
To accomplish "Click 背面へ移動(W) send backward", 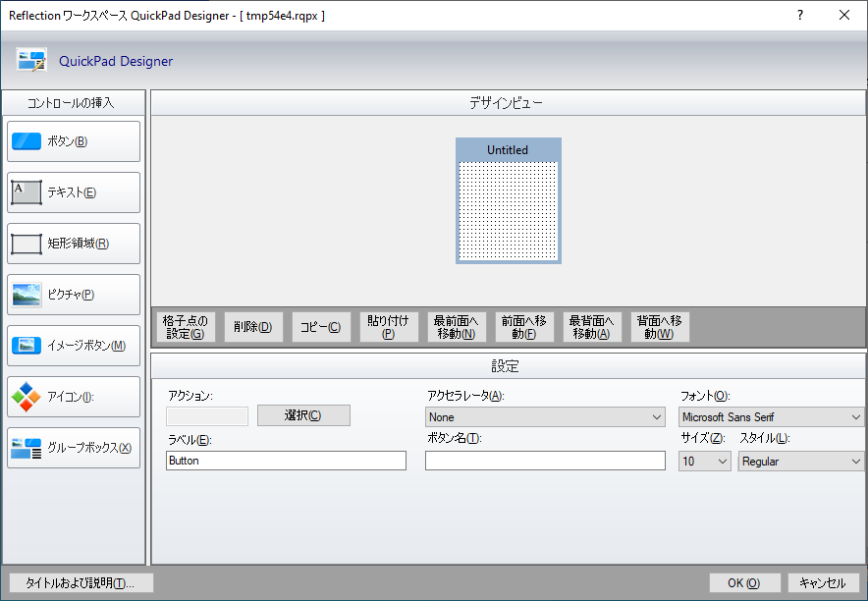I will coord(659,327).
